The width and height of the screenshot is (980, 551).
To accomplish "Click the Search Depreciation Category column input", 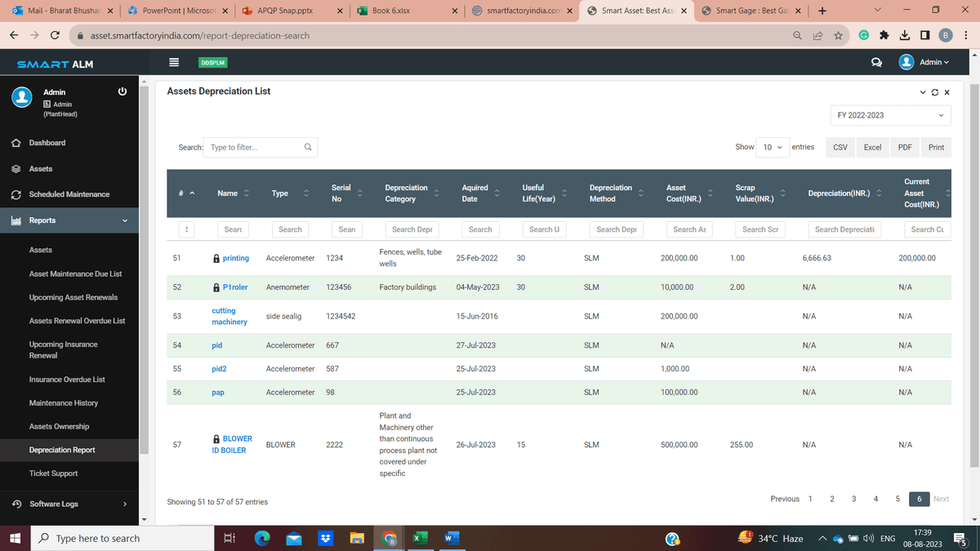I will 412,229.
